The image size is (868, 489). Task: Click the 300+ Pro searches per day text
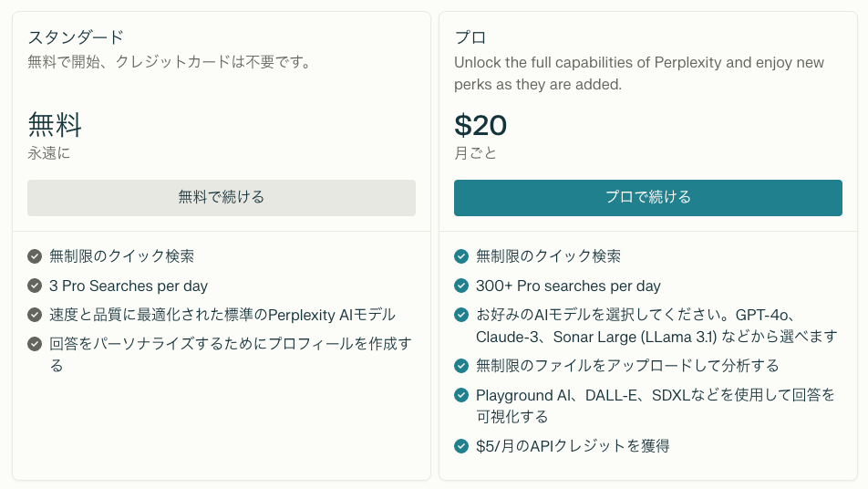coord(568,286)
